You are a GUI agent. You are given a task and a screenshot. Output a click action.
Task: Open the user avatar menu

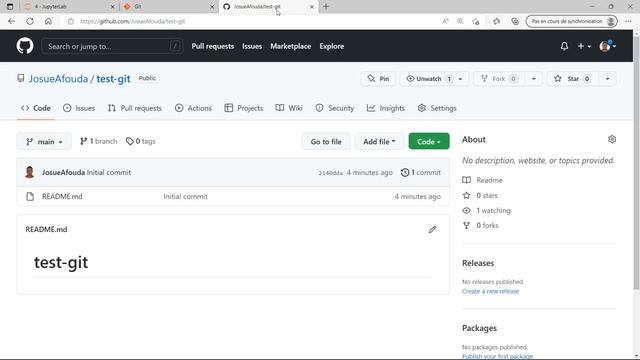[607, 46]
